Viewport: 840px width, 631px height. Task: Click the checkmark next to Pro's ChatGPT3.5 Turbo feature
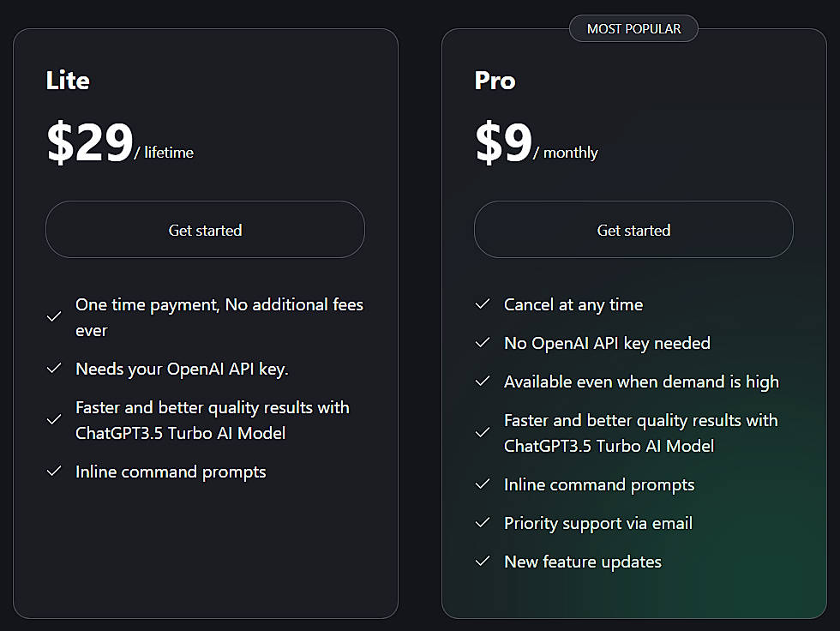[482, 432]
